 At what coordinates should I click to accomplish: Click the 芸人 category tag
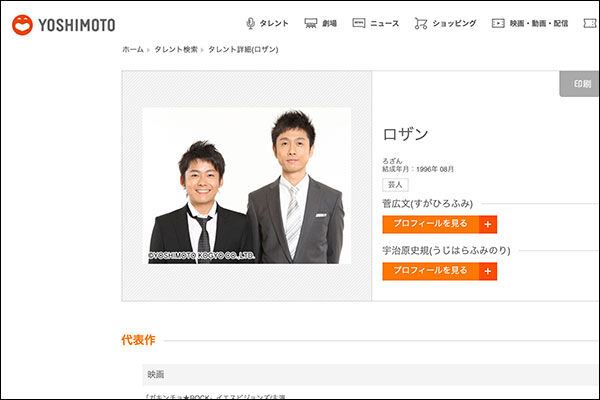[395, 185]
